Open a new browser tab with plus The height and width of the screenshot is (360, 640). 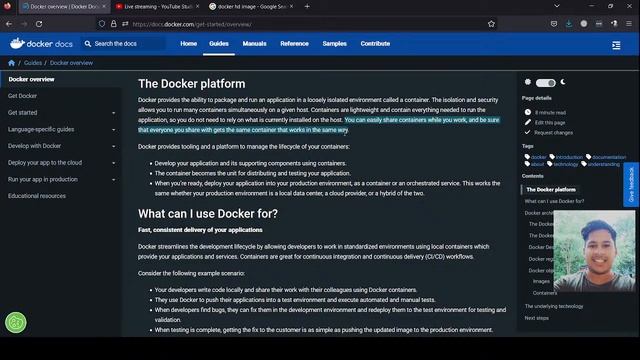(307, 7)
